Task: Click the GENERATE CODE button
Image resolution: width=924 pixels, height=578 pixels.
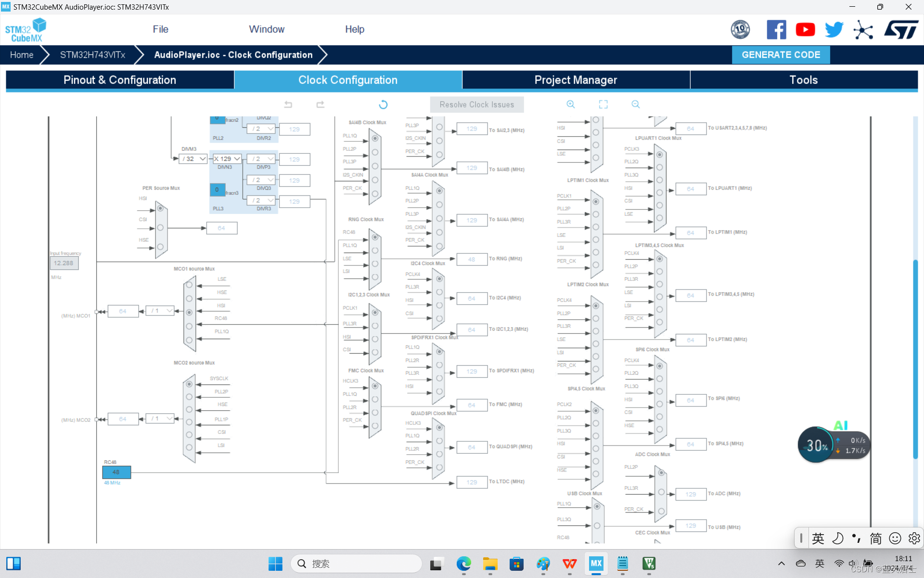Action: (781, 55)
